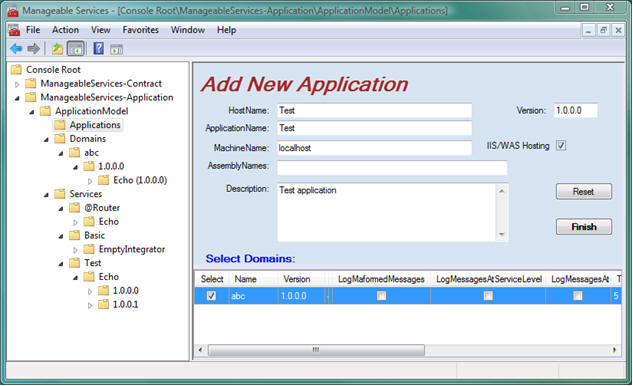Image resolution: width=633 pixels, height=386 pixels.
Task: Click the horizontal scrollbar thumb of the domains grid
Action: (x=316, y=350)
